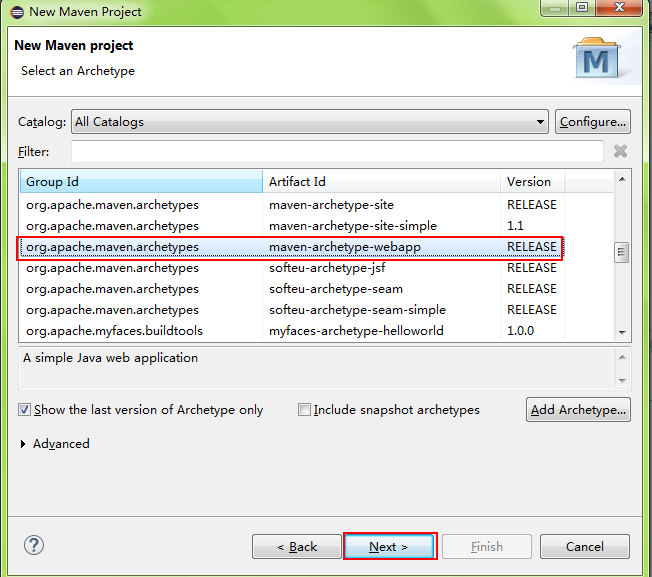Image resolution: width=652 pixels, height=577 pixels.
Task: Select the maven-archetype-webapp row
Action: (x=291, y=247)
